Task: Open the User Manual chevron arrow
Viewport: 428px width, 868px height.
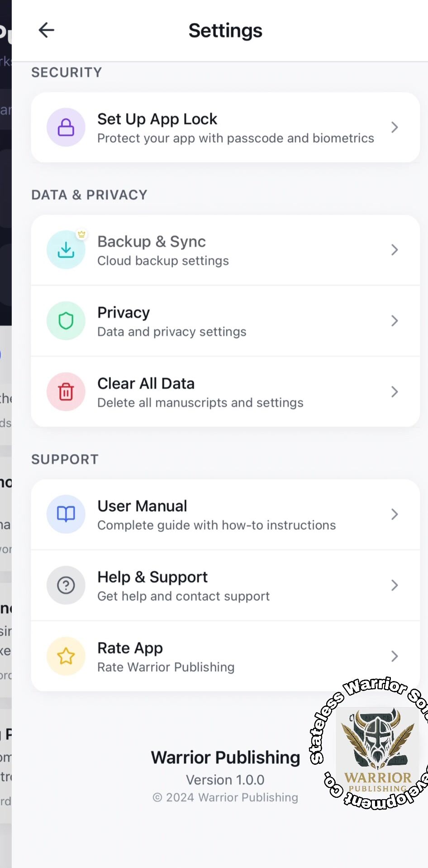Action: point(395,514)
